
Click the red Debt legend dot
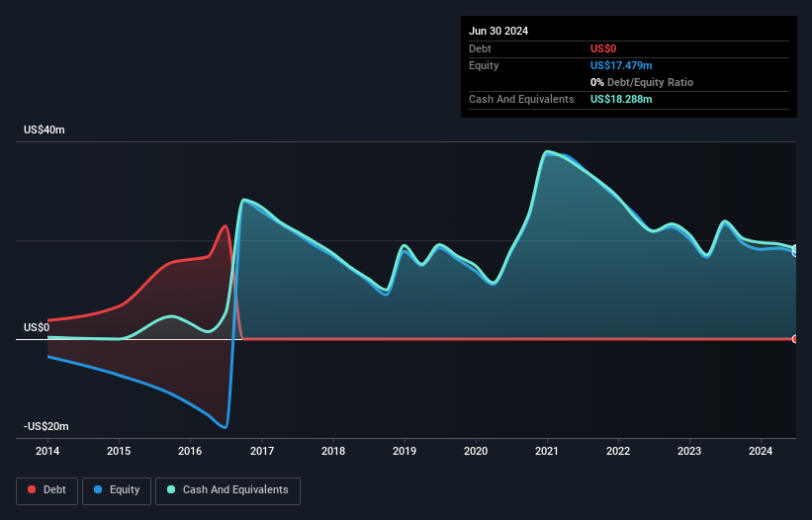tap(32, 489)
